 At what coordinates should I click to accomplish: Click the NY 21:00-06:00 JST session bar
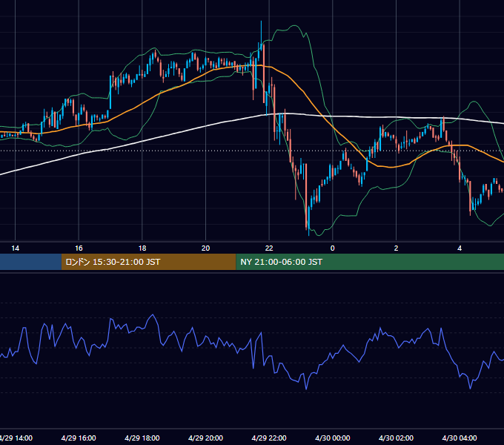click(370, 262)
